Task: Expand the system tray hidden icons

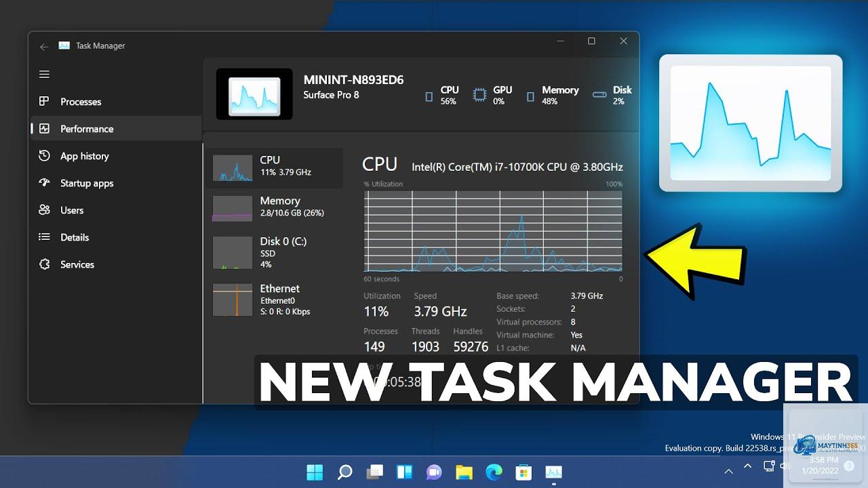Action: coord(748,466)
